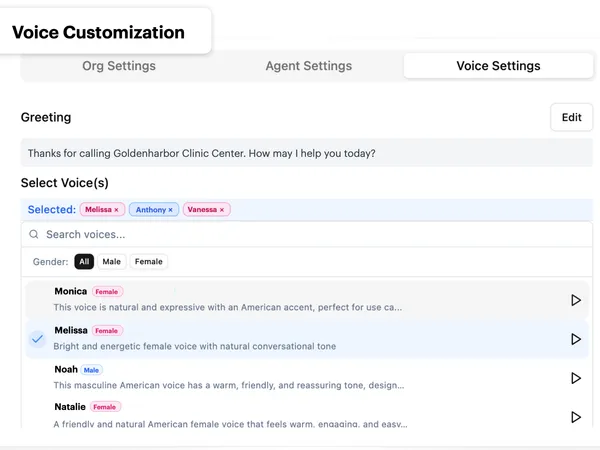Filter voices by Female gender
Image resolution: width=600 pixels, height=450 pixels.
(x=148, y=262)
